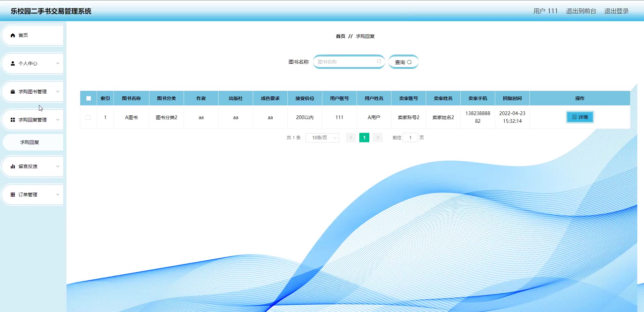Click the next page arrow
644x312 pixels.
tap(378, 138)
